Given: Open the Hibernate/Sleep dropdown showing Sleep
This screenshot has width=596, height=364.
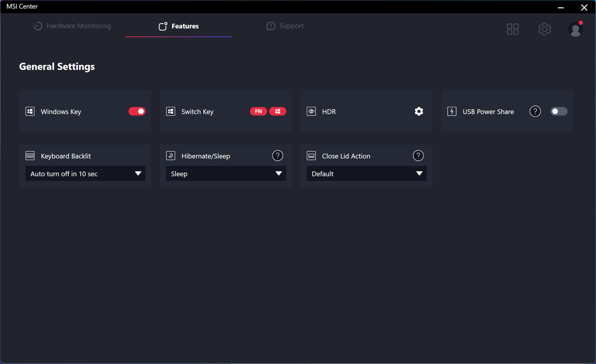Looking at the screenshot, I should 226,173.
